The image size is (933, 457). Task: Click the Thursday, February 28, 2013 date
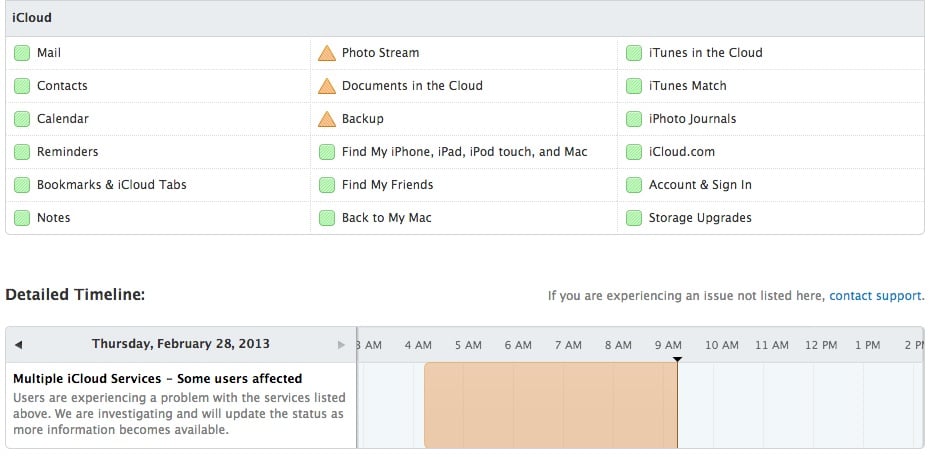(x=180, y=344)
